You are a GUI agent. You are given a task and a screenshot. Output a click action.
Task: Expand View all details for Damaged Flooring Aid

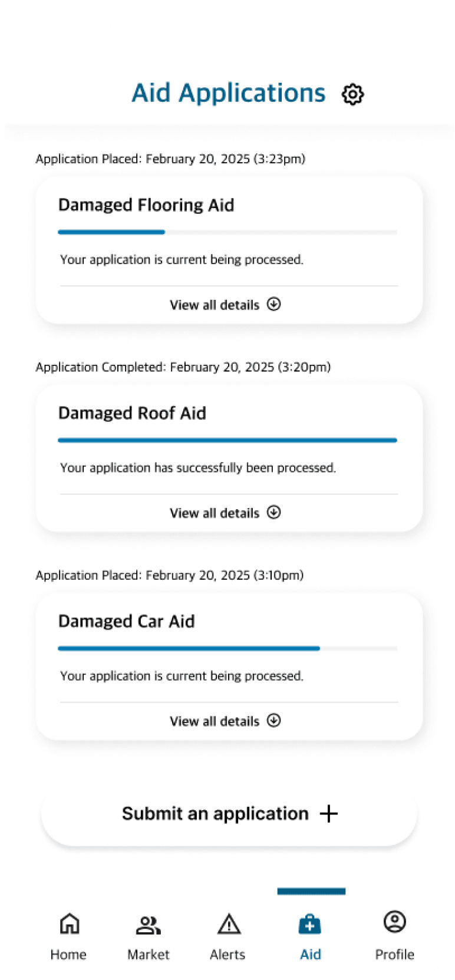[x=225, y=305]
